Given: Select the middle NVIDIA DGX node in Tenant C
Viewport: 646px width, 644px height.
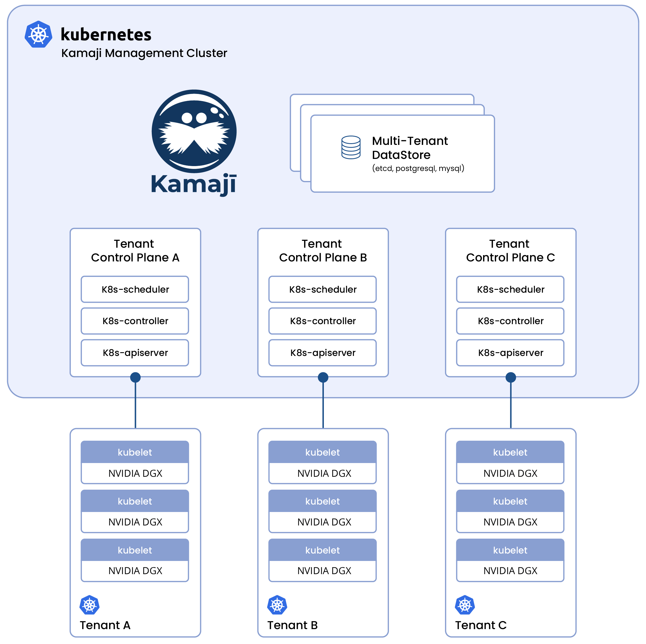Looking at the screenshot, I should (510, 522).
